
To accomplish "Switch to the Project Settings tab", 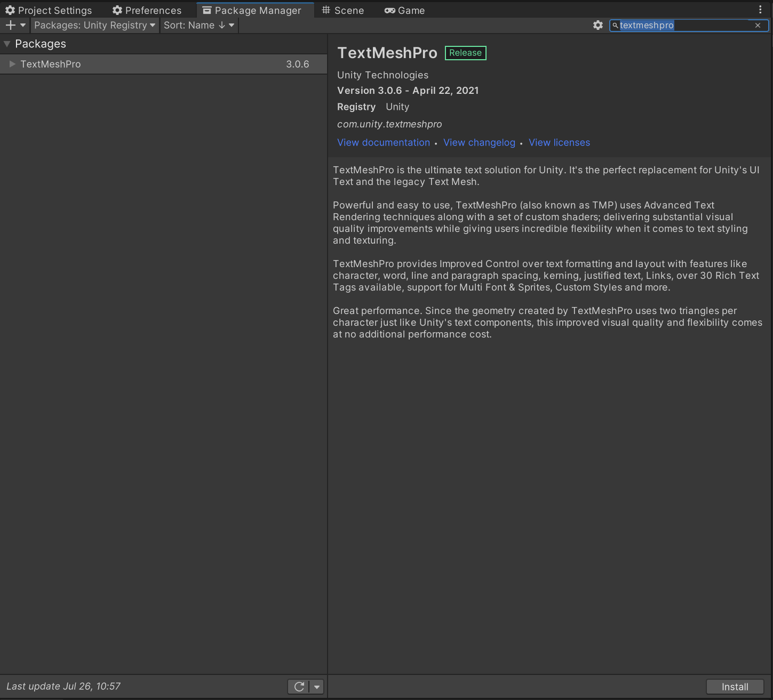I will [49, 10].
